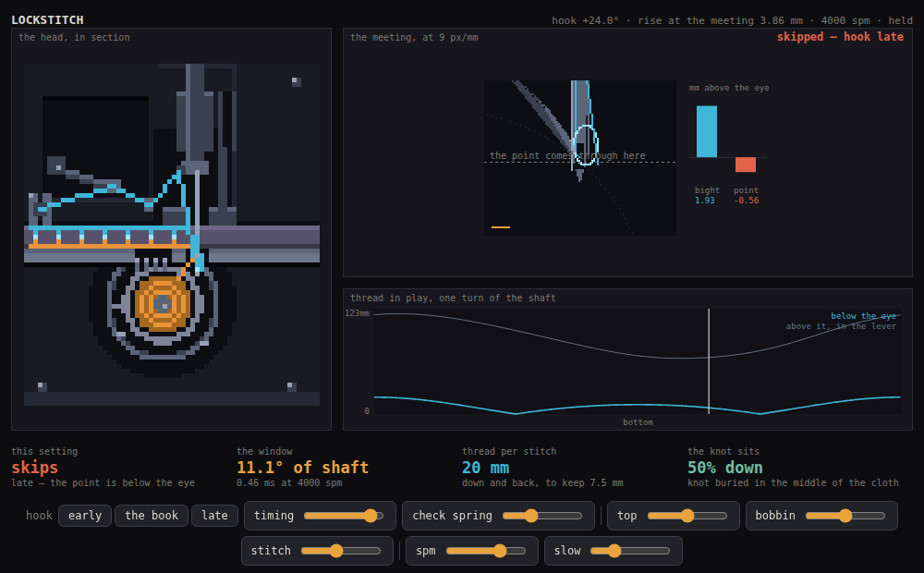Click the 'skipped — hook late' status text

pos(840,37)
